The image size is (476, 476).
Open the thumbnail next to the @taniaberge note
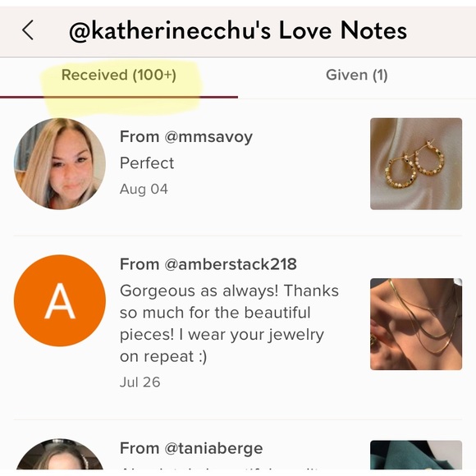point(416,455)
